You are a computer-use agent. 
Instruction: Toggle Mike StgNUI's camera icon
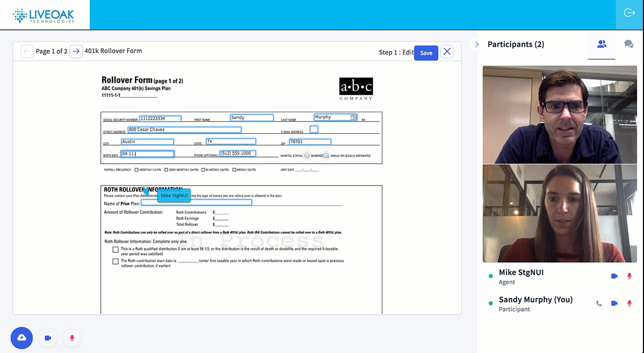pos(614,276)
